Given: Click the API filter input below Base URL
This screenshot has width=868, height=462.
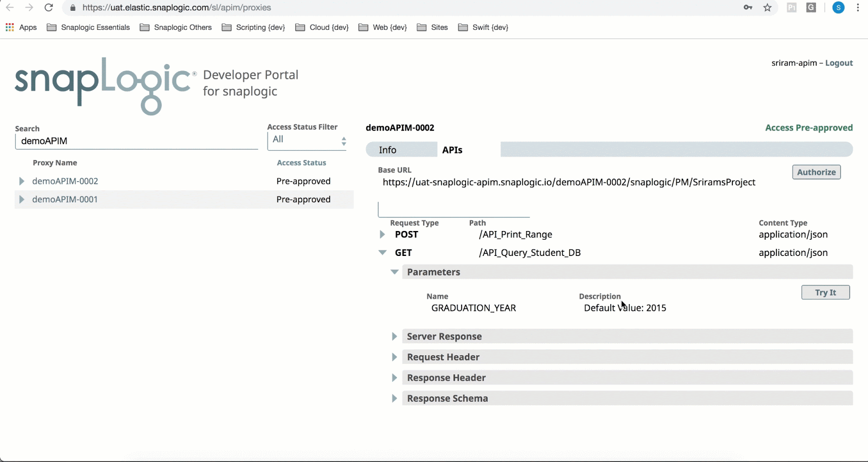Looking at the screenshot, I should tap(454, 209).
